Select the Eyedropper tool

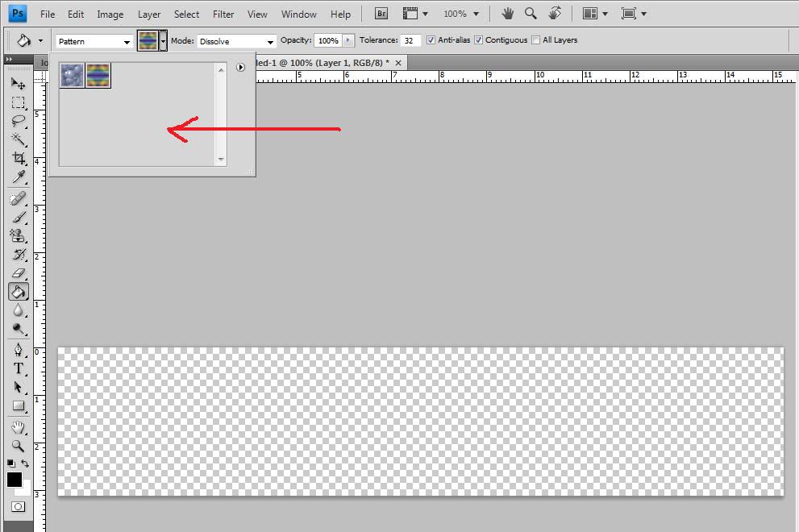coord(18,177)
